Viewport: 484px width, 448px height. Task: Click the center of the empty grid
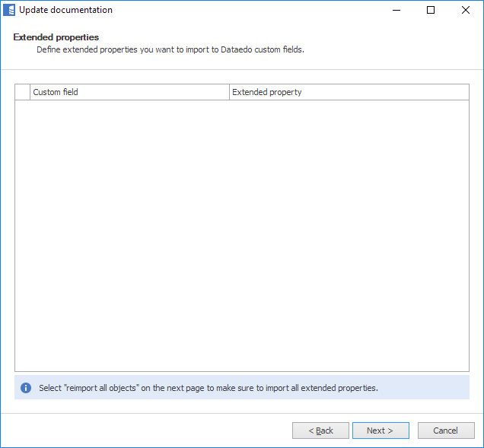tap(242, 236)
